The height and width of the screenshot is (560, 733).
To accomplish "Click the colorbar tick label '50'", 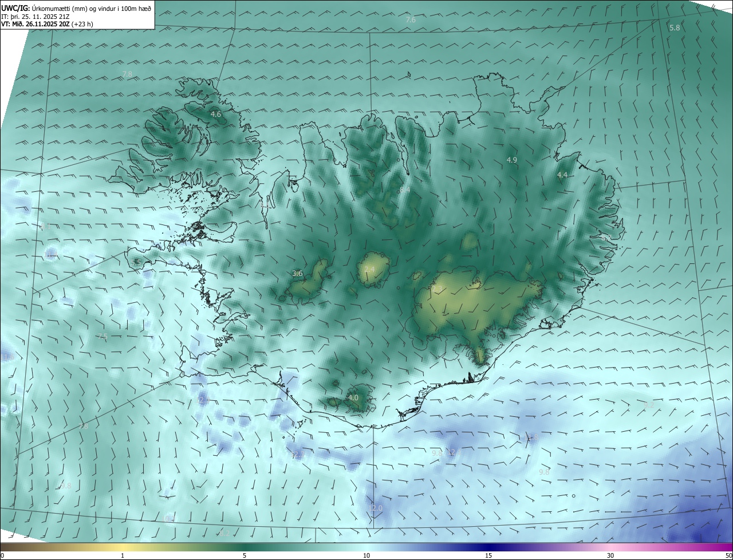I will 728,555.
